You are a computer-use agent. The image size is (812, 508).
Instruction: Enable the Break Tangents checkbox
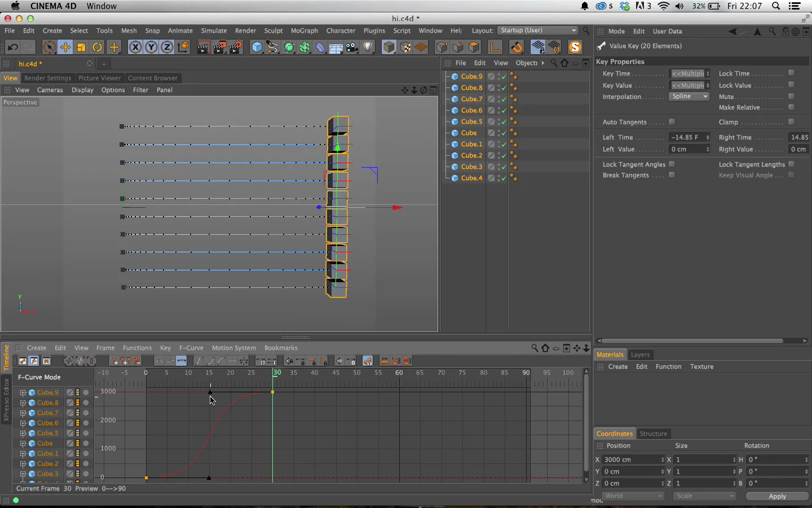[672, 175]
